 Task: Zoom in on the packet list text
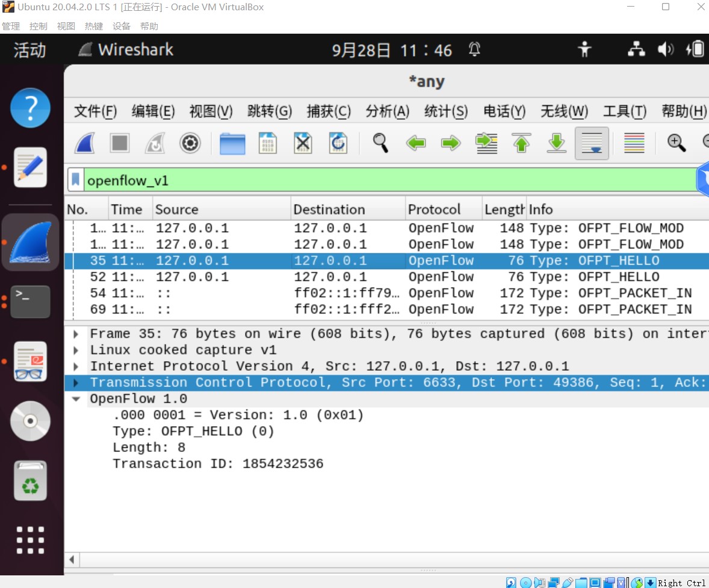point(675,143)
